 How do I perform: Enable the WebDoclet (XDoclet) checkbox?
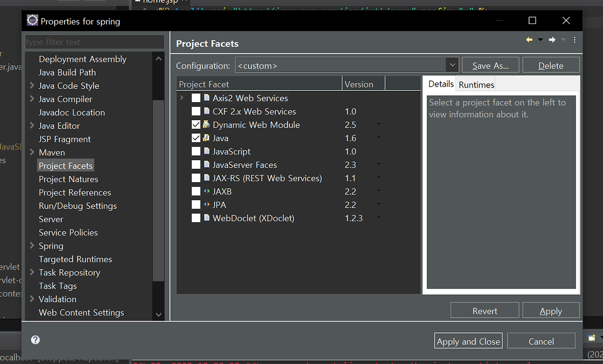[196, 218]
